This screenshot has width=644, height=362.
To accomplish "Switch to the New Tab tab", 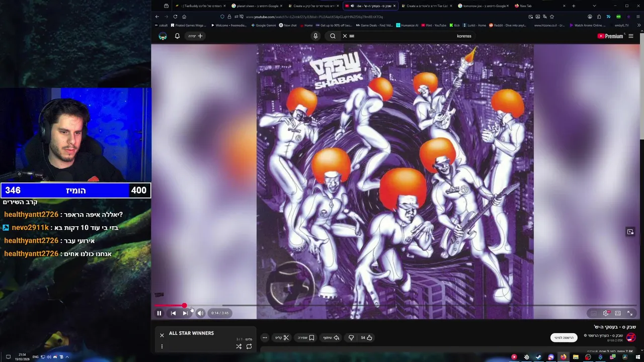I will point(540,6).
